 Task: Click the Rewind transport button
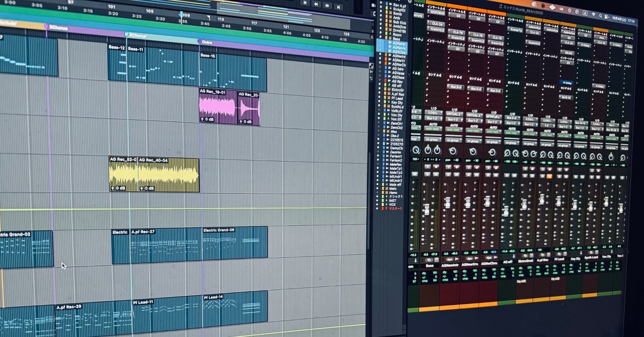(x=316, y=5)
